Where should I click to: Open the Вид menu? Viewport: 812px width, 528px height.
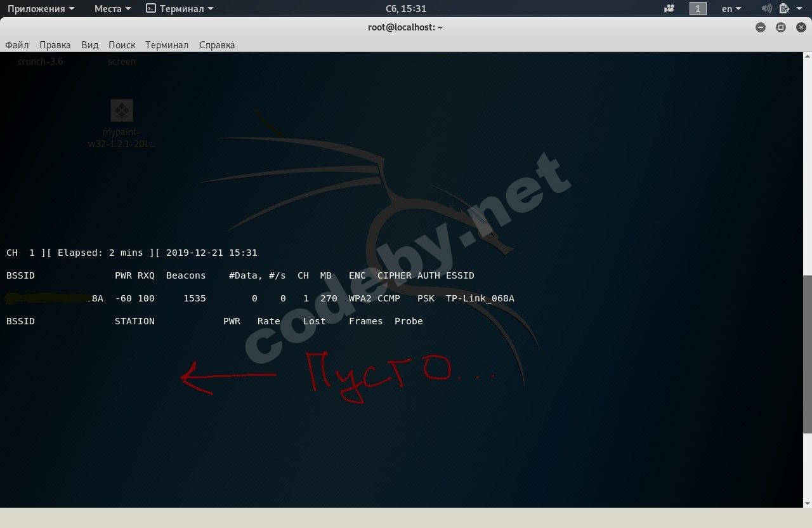[90, 45]
